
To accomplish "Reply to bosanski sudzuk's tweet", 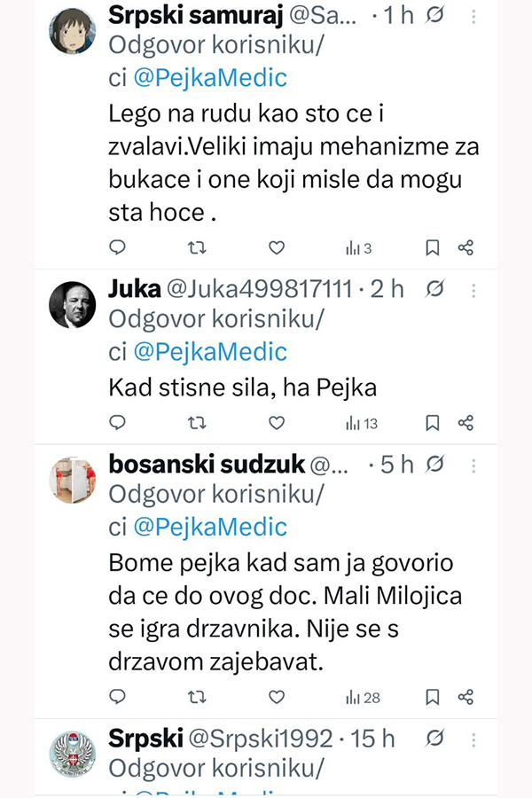I will (117, 698).
